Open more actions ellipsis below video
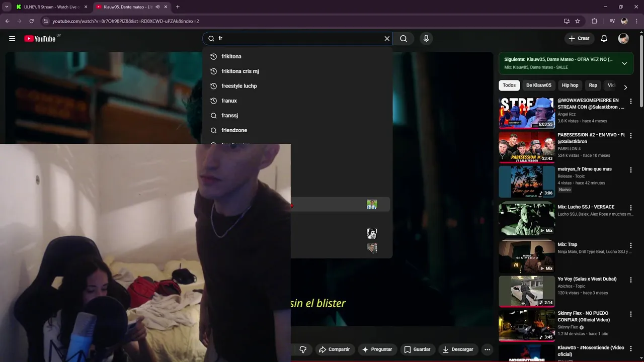Viewport: 644px width, 362px height. click(x=487, y=349)
